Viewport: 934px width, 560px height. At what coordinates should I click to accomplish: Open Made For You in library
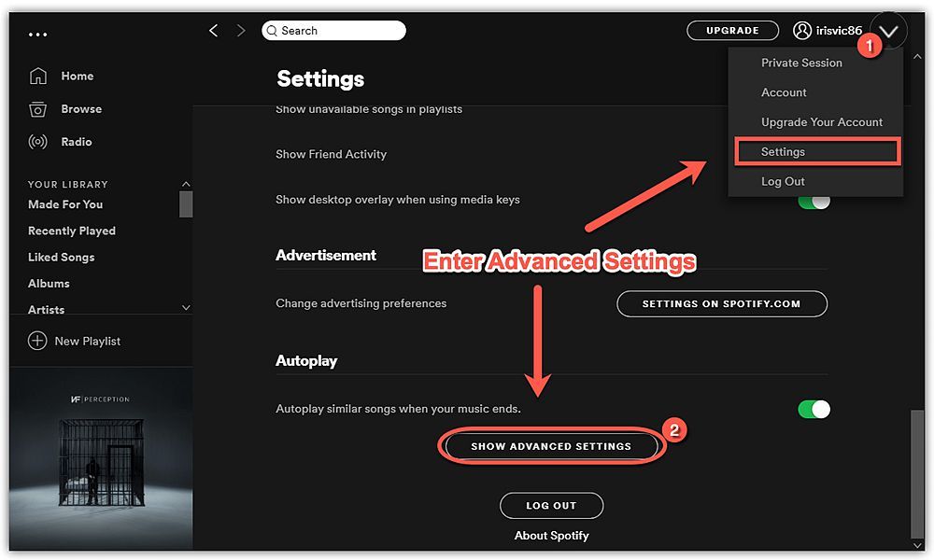(65, 204)
